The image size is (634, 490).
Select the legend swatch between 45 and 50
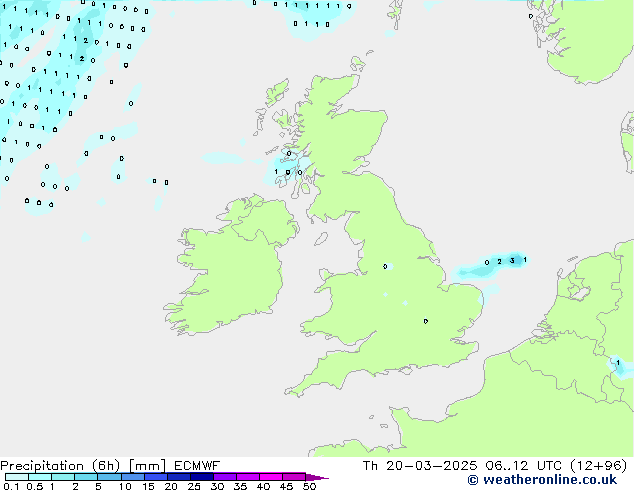click(294, 477)
